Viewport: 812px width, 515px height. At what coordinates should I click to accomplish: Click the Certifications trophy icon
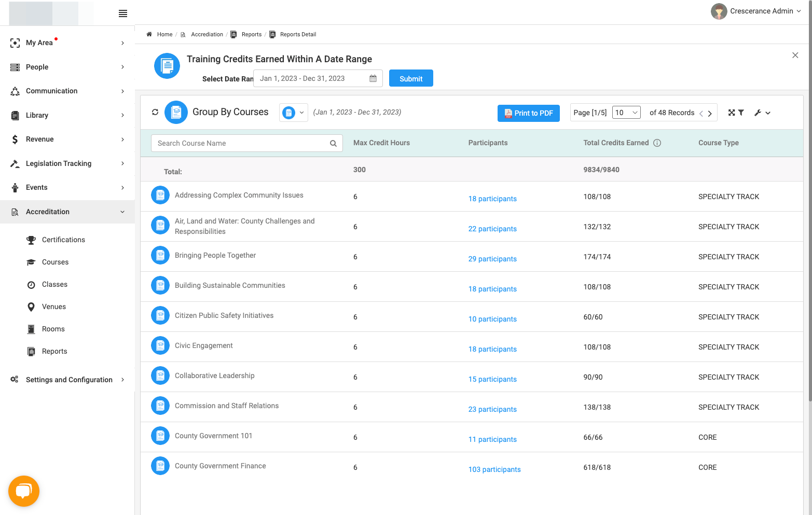(31, 240)
